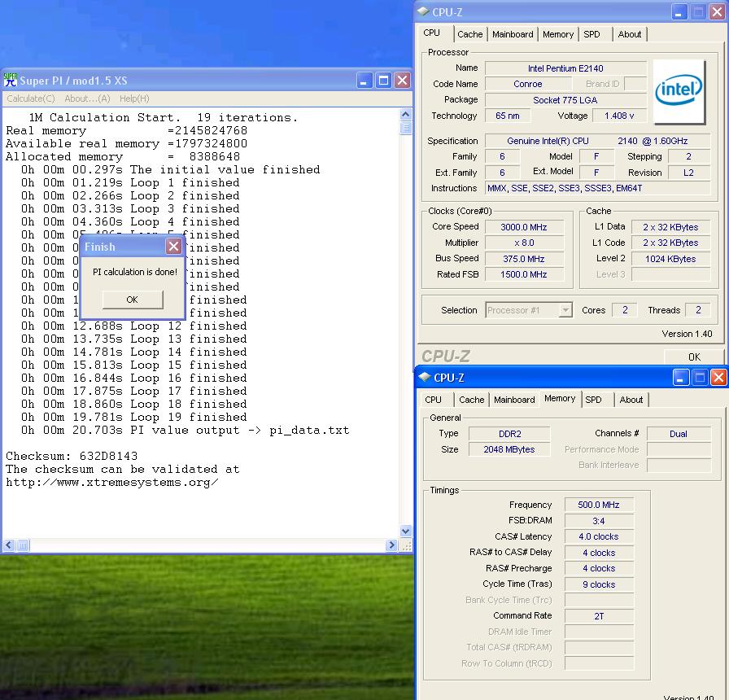Click Super PI vertical scroll down arrow

[405, 531]
